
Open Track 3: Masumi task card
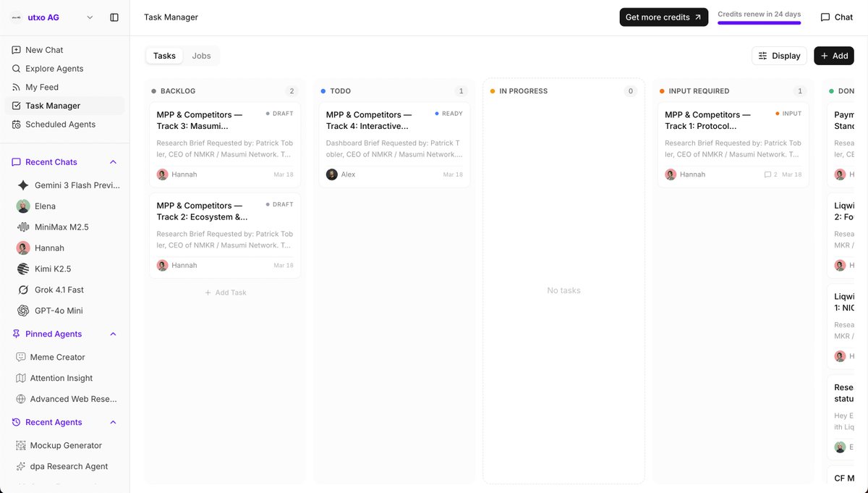[225, 144]
